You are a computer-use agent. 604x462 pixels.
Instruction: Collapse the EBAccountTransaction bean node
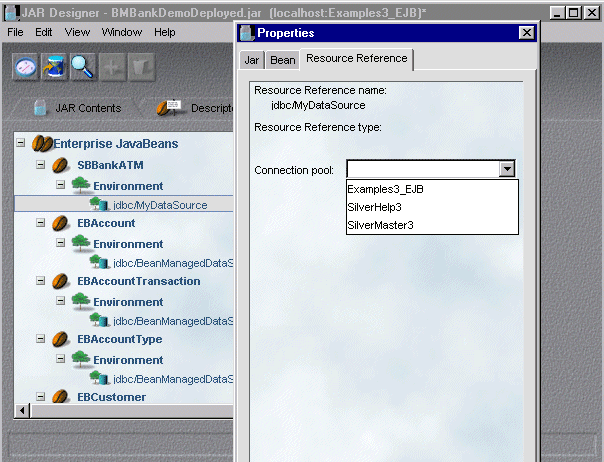(40, 281)
